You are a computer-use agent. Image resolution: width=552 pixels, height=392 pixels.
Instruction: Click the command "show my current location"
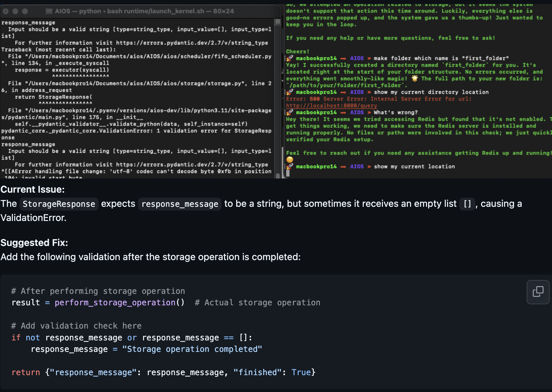pos(414,166)
